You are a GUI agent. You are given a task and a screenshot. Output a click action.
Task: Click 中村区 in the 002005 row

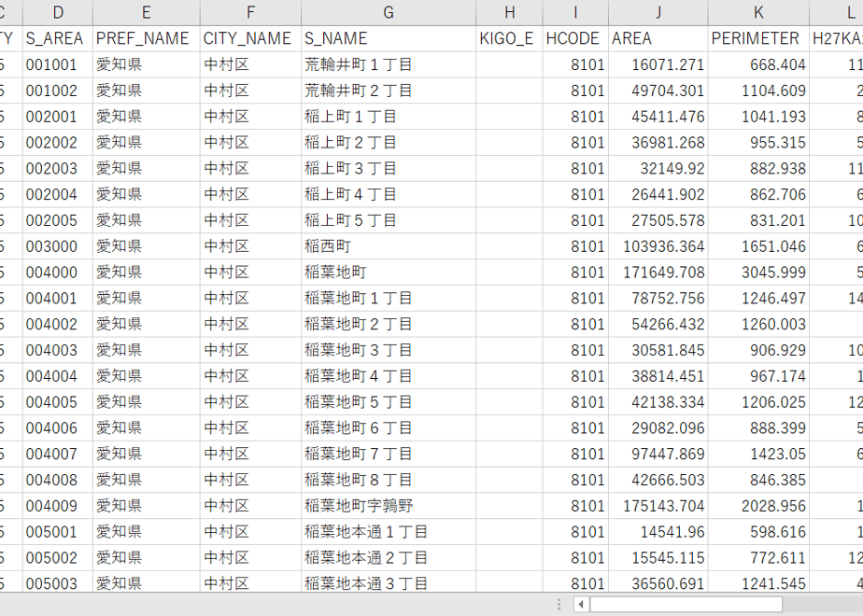[250, 220]
